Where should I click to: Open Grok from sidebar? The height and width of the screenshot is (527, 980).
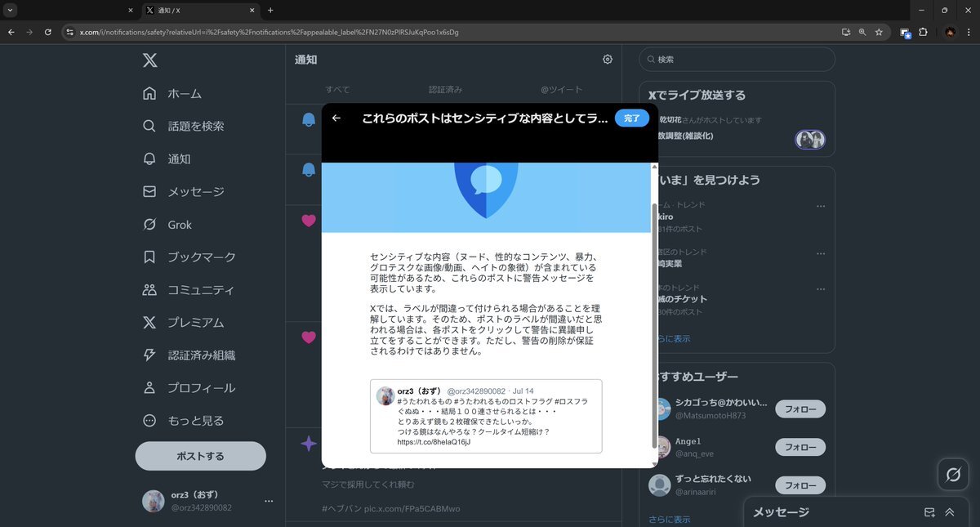[x=167, y=224]
